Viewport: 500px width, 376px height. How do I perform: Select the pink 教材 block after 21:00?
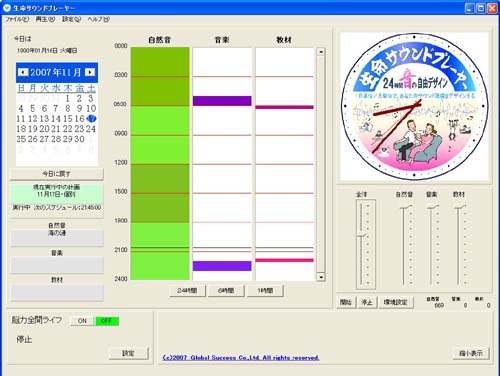(284, 260)
